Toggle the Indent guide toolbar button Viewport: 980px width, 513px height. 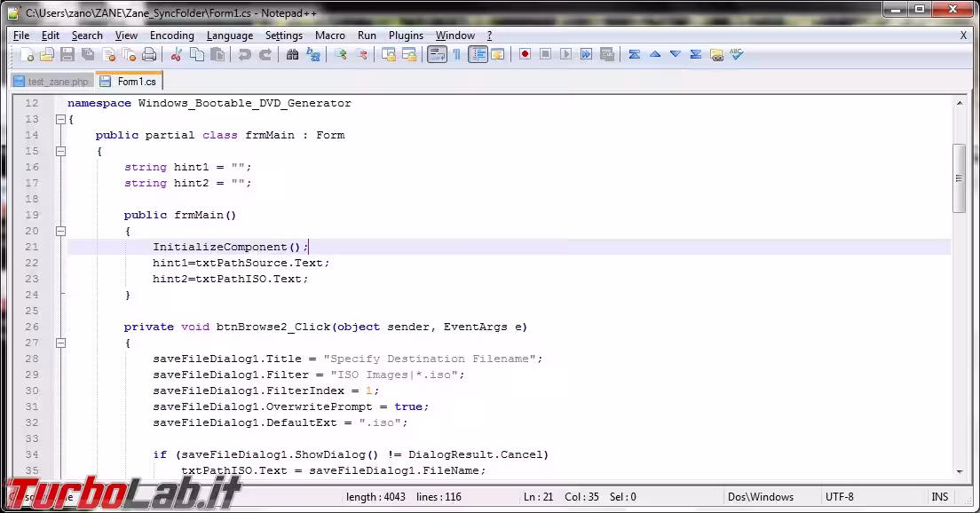pyautogui.click(x=478, y=55)
